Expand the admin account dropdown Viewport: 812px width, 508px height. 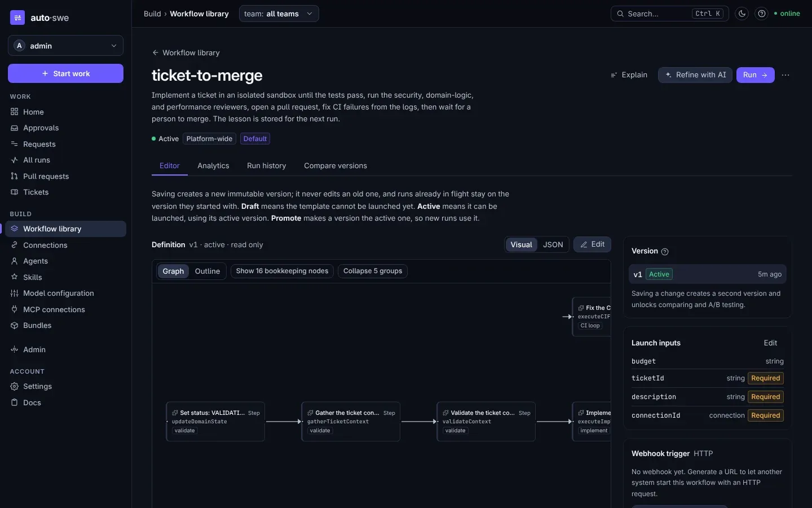(x=65, y=46)
